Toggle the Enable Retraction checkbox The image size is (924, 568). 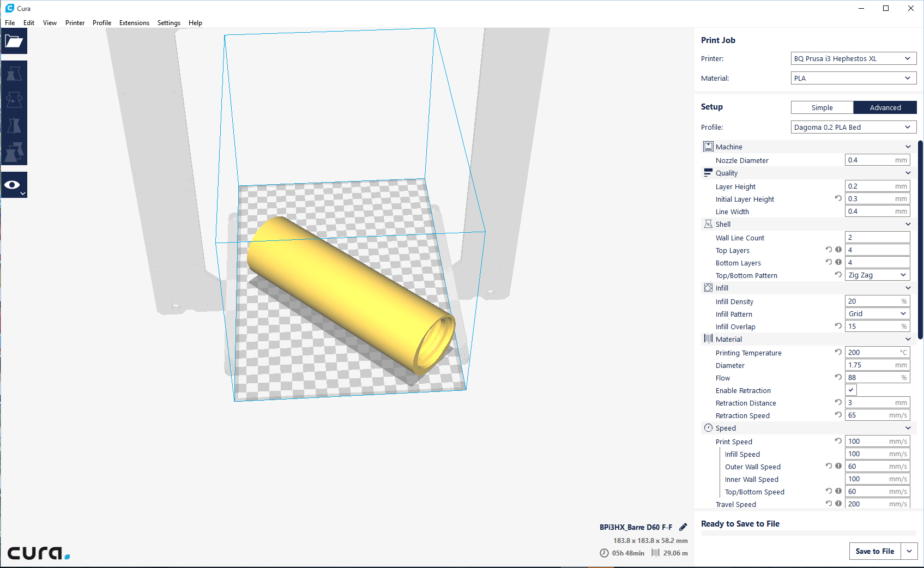tap(851, 390)
